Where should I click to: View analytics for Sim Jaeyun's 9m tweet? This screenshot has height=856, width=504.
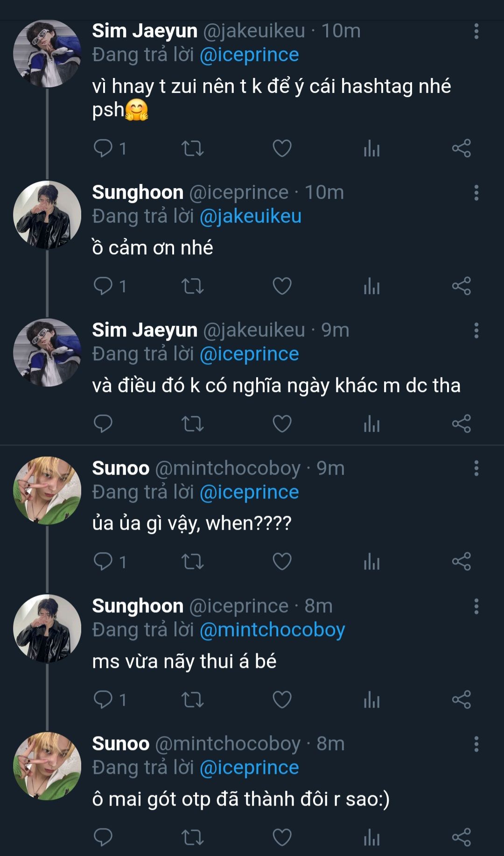click(371, 424)
